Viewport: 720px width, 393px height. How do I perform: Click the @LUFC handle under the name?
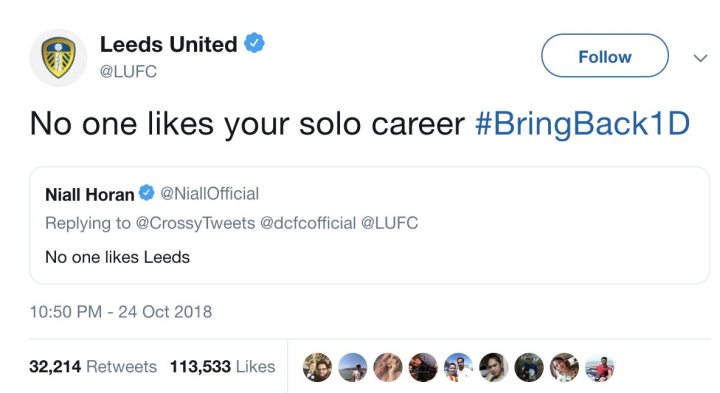click(x=128, y=72)
